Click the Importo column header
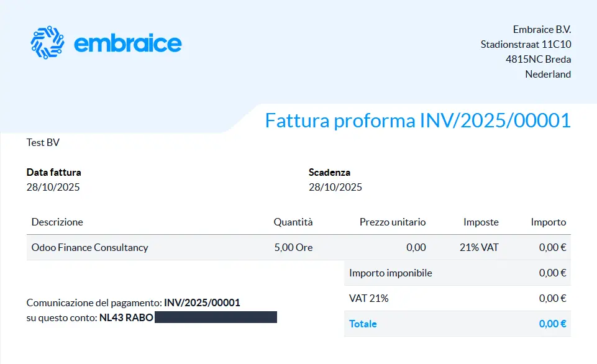The height and width of the screenshot is (364, 597). pyautogui.click(x=549, y=222)
